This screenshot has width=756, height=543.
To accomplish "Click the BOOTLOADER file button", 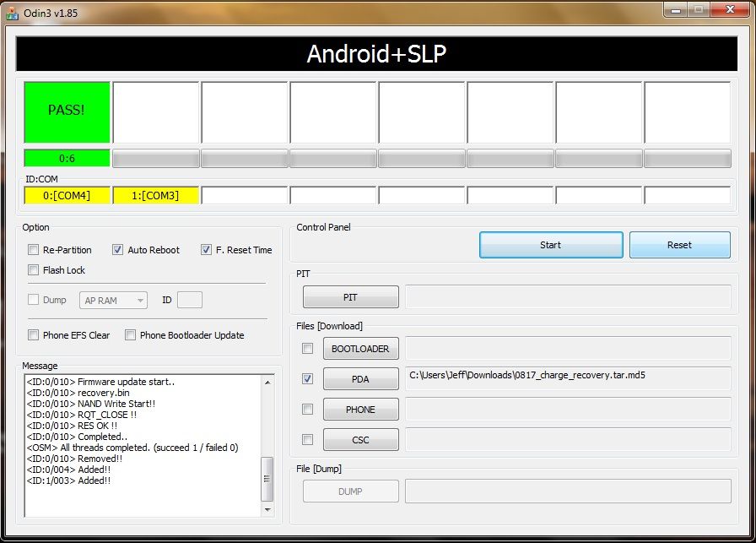I will coord(360,349).
